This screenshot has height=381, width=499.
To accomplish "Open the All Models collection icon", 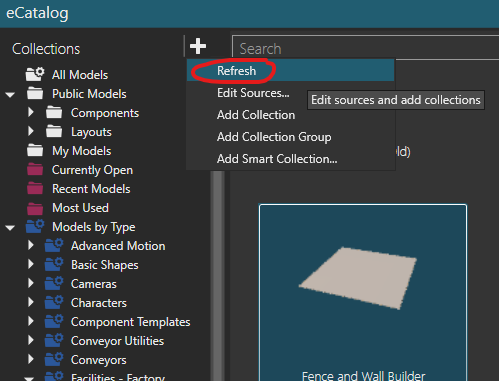I will [x=35, y=74].
